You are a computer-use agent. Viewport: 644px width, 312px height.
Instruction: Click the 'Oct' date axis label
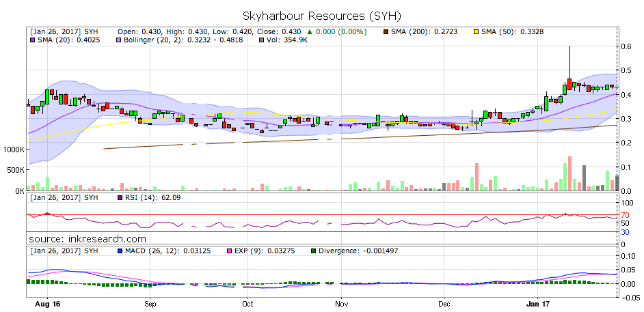[x=247, y=304]
